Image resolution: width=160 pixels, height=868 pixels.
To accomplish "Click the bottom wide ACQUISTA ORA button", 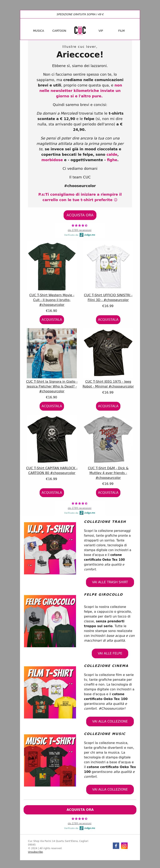I will coord(80,809).
